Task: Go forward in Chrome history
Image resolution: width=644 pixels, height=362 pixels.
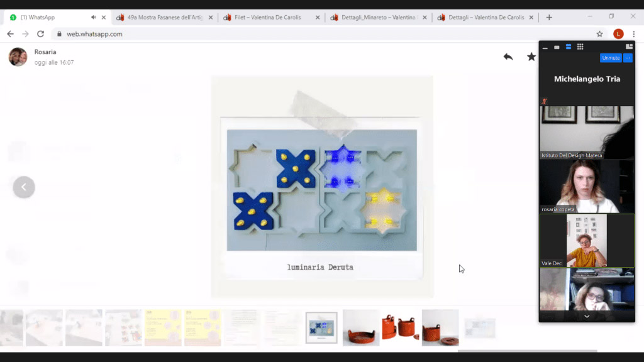Action: [x=25, y=34]
